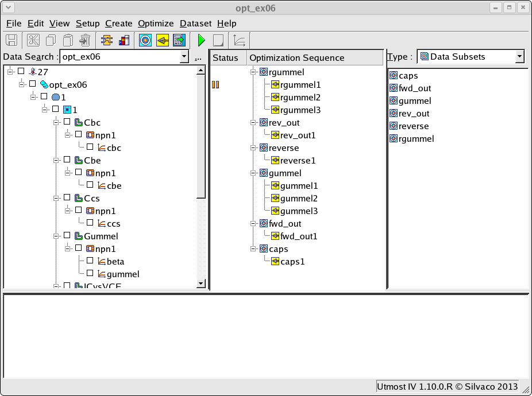Tick the Ccs checkbox
The height and width of the screenshot is (396, 532).
coord(67,197)
